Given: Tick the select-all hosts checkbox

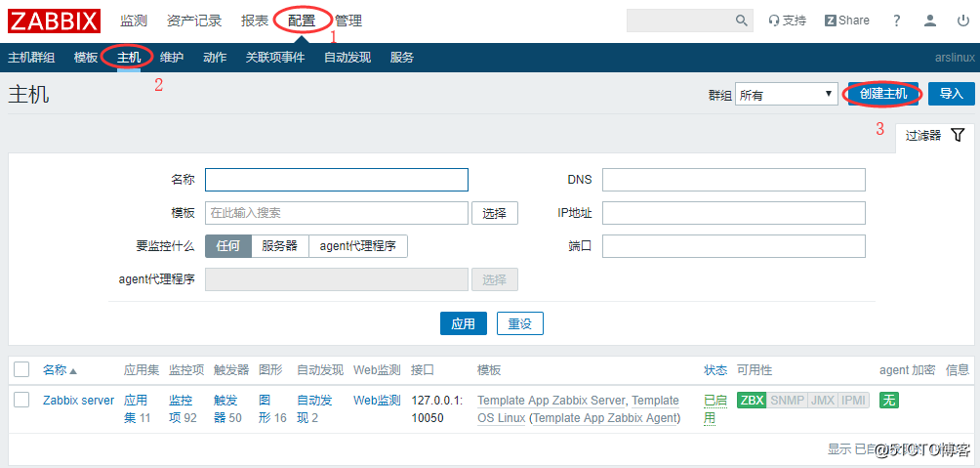Looking at the screenshot, I should click(x=21, y=369).
